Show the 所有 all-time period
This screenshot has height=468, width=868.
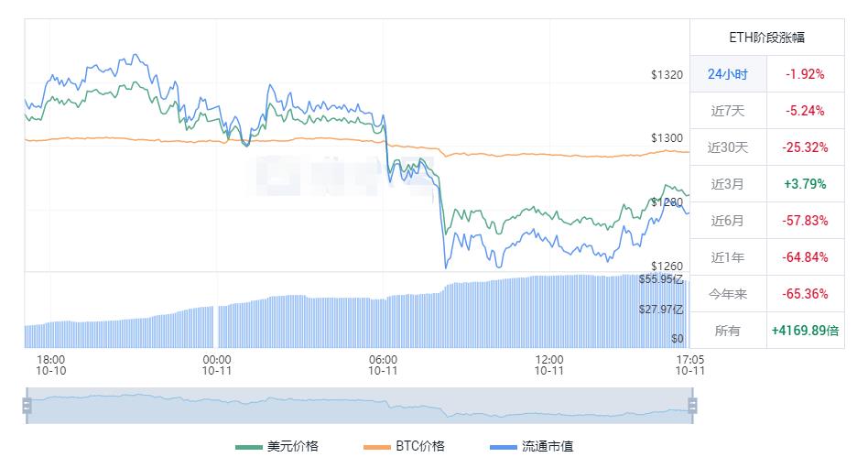point(728,331)
